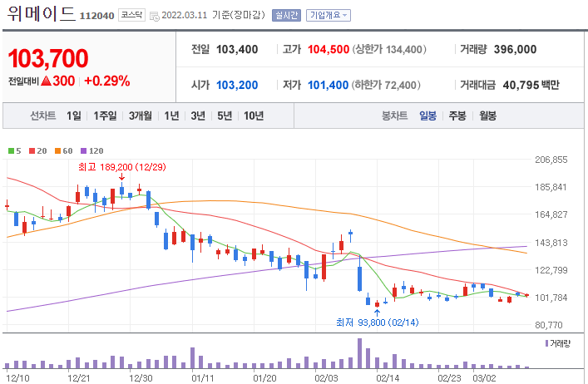Click the stock code 112040
588x384 pixels.
[96, 16]
